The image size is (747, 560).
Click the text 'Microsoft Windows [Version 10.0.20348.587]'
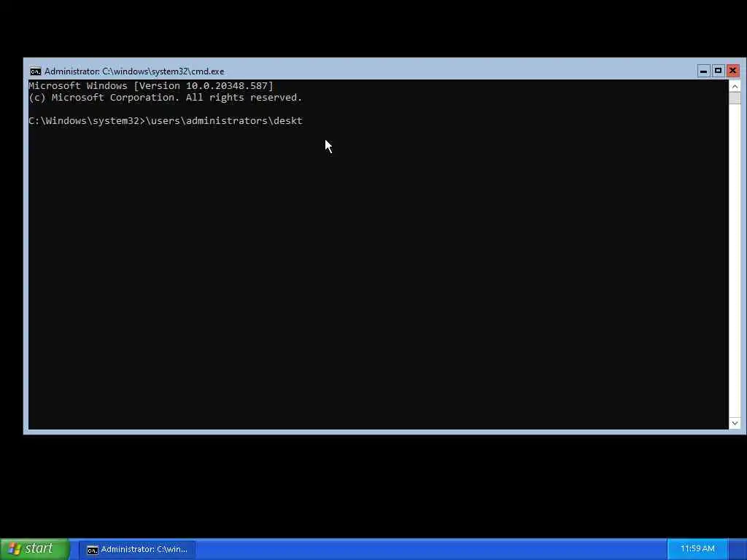pyautogui.click(x=151, y=86)
